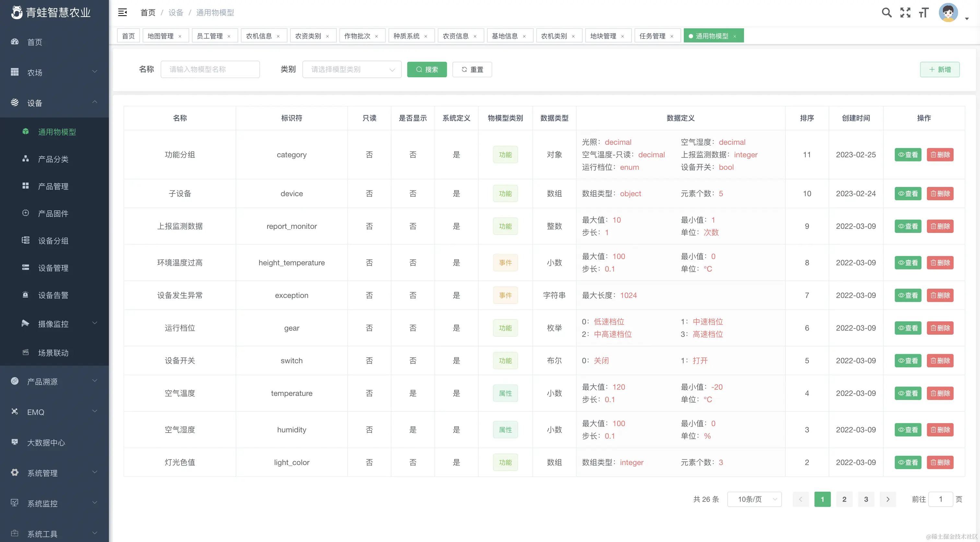Viewport: 980px width, 542px height.
Task: Open 设备分组 in the sidebar
Action: [x=53, y=240]
